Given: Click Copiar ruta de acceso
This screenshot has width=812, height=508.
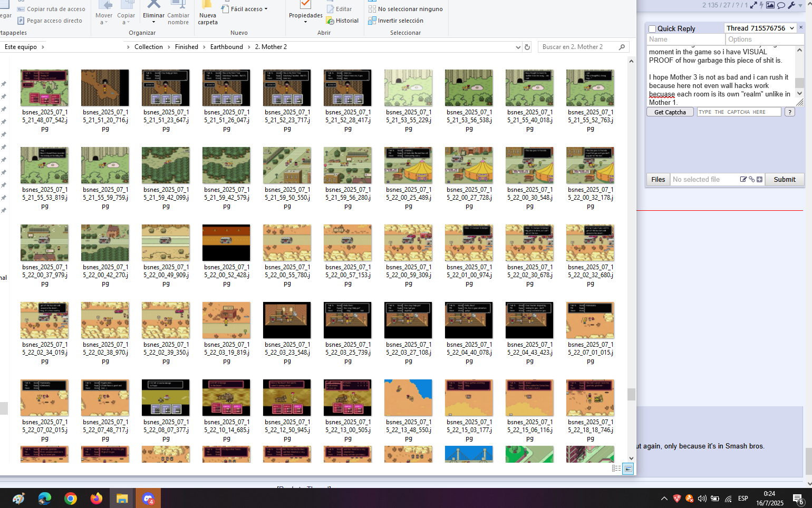Looking at the screenshot, I should 51,9.
